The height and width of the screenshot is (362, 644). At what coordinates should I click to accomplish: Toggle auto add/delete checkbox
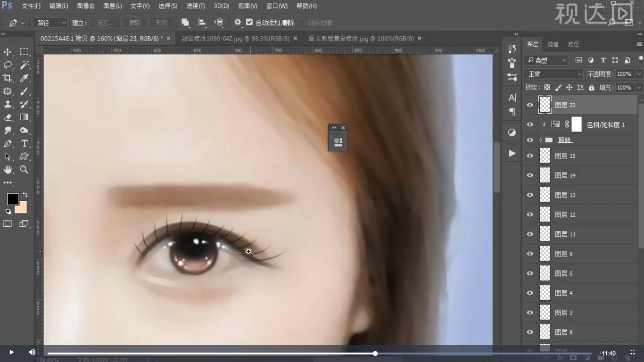point(249,23)
